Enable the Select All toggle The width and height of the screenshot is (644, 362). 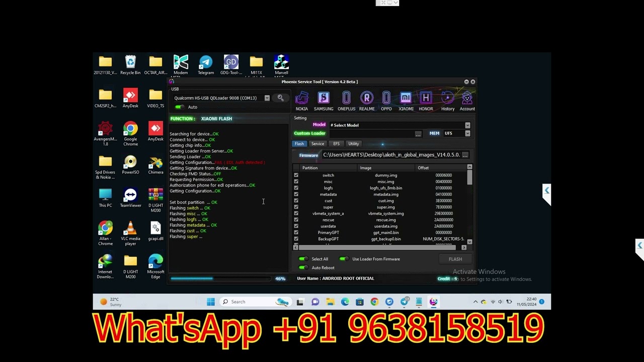click(x=304, y=259)
